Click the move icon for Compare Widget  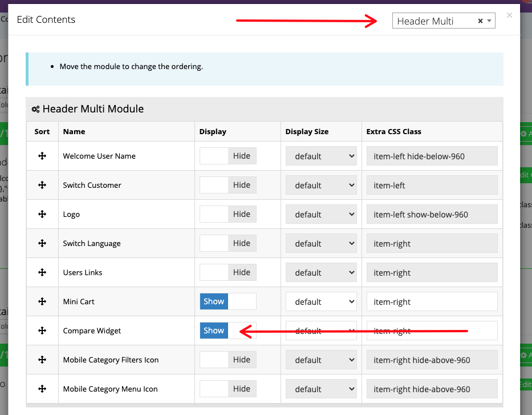pyautogui.click(x=42, y=331)
